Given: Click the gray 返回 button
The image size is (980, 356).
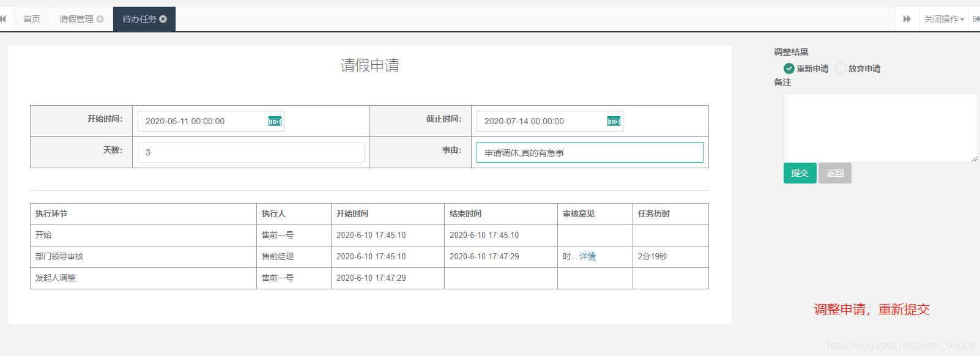Looking at the screenshot, I should [835, 173].
